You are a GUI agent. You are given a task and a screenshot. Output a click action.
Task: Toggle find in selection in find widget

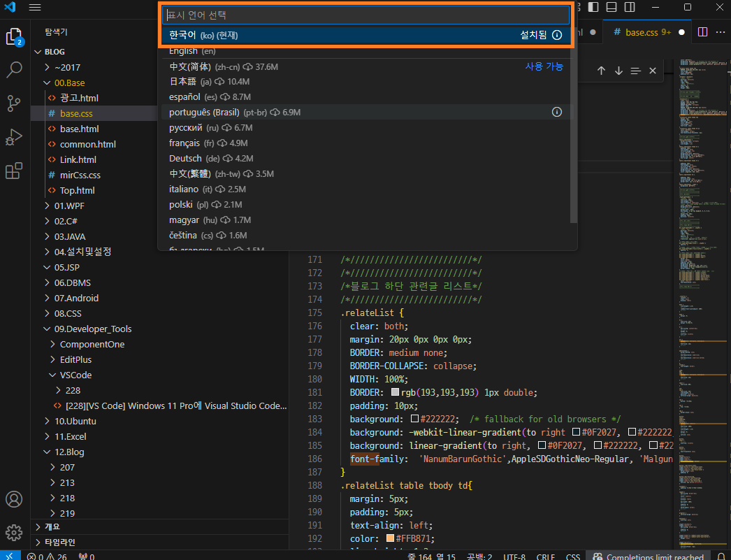tap(635, 71)
